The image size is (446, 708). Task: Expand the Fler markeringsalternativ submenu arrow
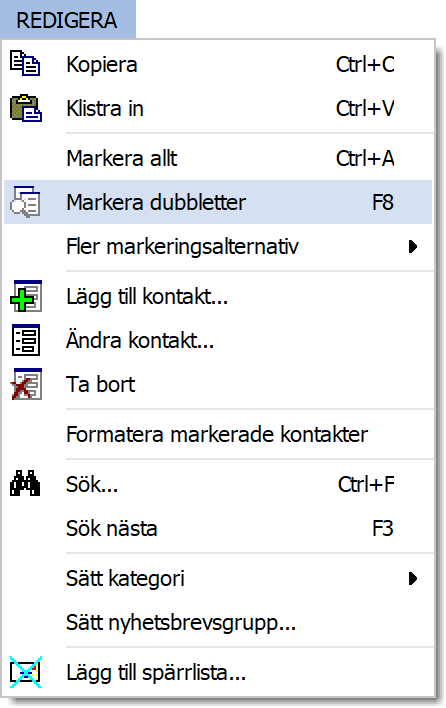click(413, 247)
